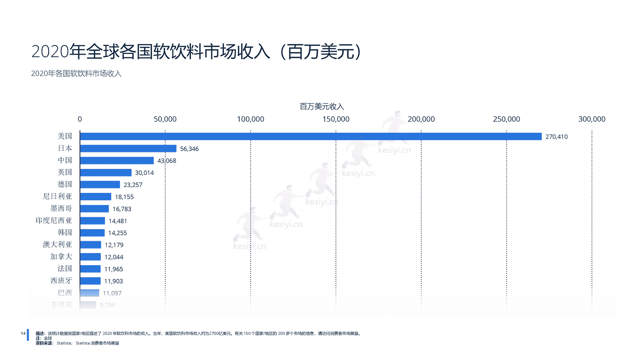Click the value label 12,179
The width and height of the screenshot is (644, 362).
(x=114, y=245)
